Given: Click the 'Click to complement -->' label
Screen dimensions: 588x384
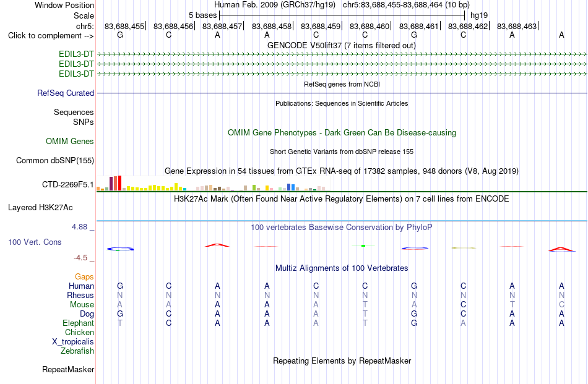Looking at the screenshot, I should click(51, 36).
